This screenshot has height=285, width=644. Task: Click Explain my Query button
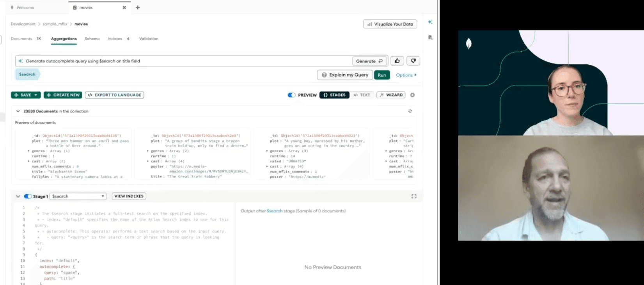tap(345, 75)
